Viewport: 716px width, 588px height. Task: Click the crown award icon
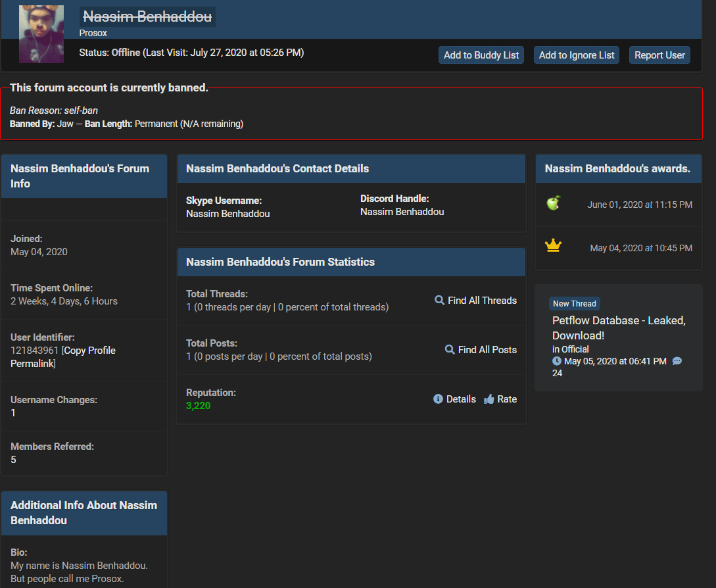coord(553,245)
